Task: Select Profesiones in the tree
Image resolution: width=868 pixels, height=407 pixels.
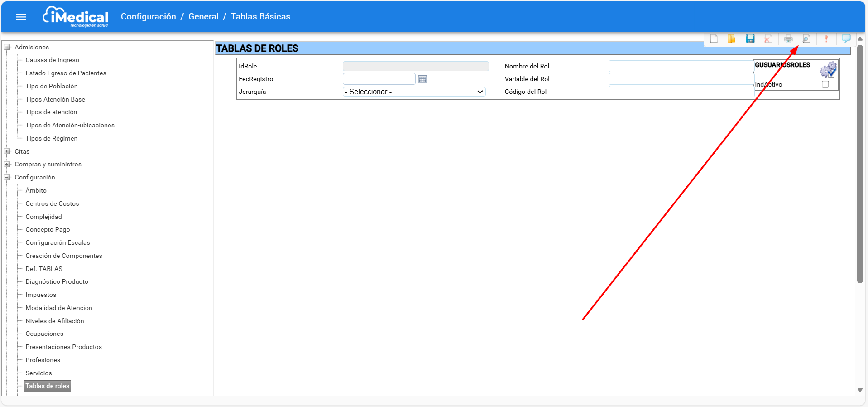Action: [43, 360]
